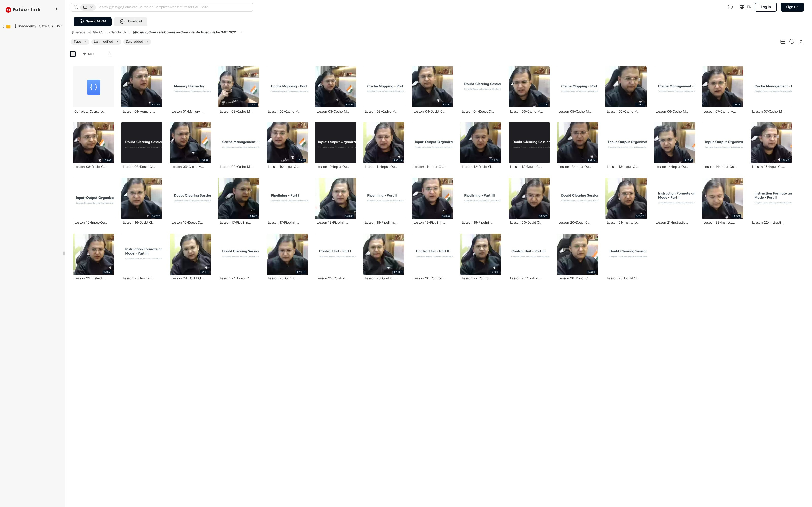Click the MEGA logo icon
Screen dimensions: 812x507
tap(8, 10)
